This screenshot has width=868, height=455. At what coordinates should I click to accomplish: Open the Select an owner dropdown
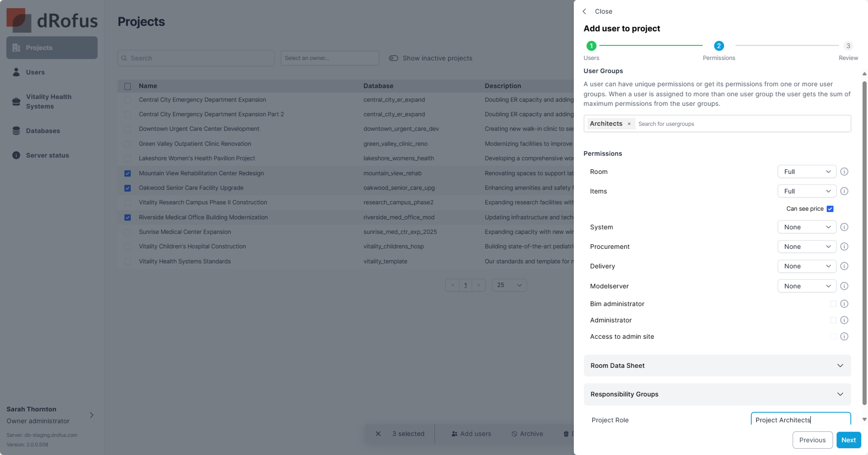tap(330, 58)
